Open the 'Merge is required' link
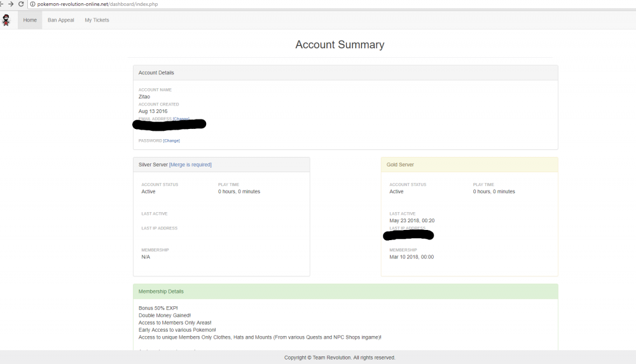Image resolution: width=636 pixels, height=364 pixels. 190,165
